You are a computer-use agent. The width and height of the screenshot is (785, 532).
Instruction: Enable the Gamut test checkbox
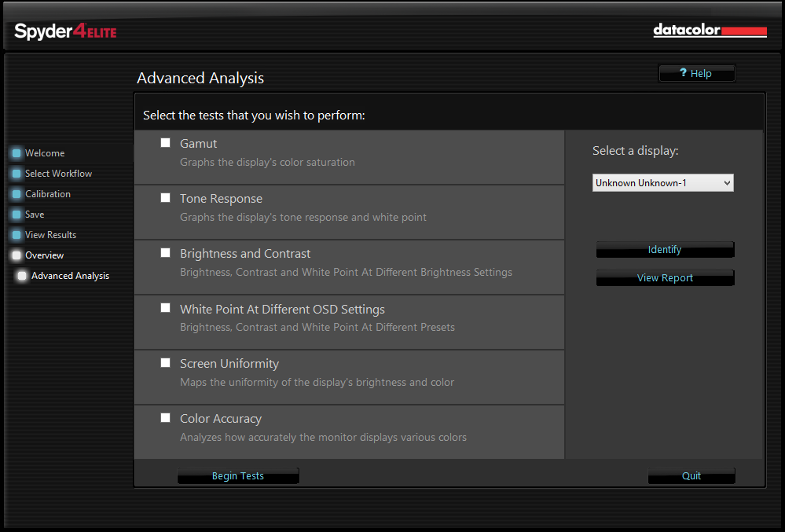coord(165,142)
